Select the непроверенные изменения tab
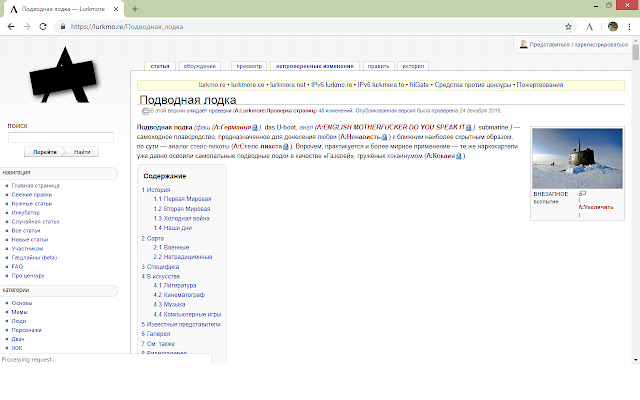640x400 pixels. tap(315, 66)
